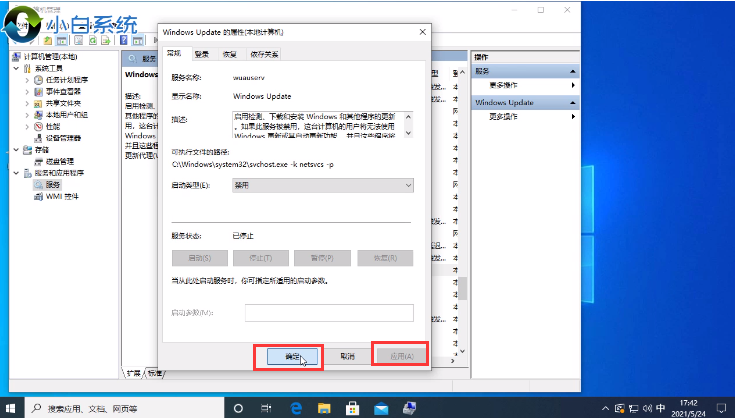Image resolution: width=735 pixels, height=418 pixels.
Task: Select 计算机管理(本地) root tree item
Action: (51, 57)
